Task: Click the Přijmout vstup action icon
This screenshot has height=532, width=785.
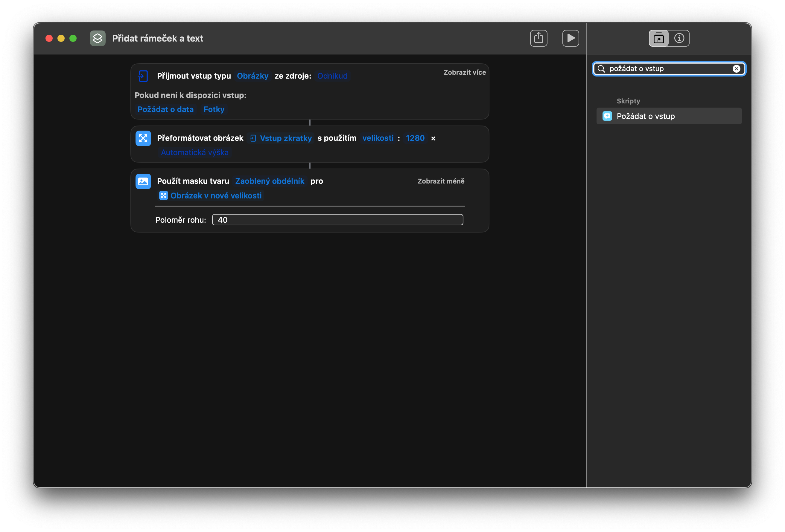Action: tap(143, 76)
